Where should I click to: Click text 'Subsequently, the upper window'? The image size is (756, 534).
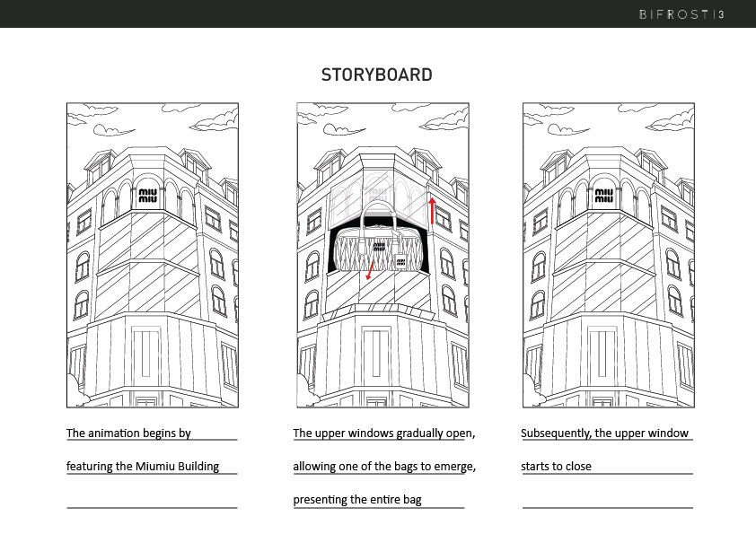point(604,433)
